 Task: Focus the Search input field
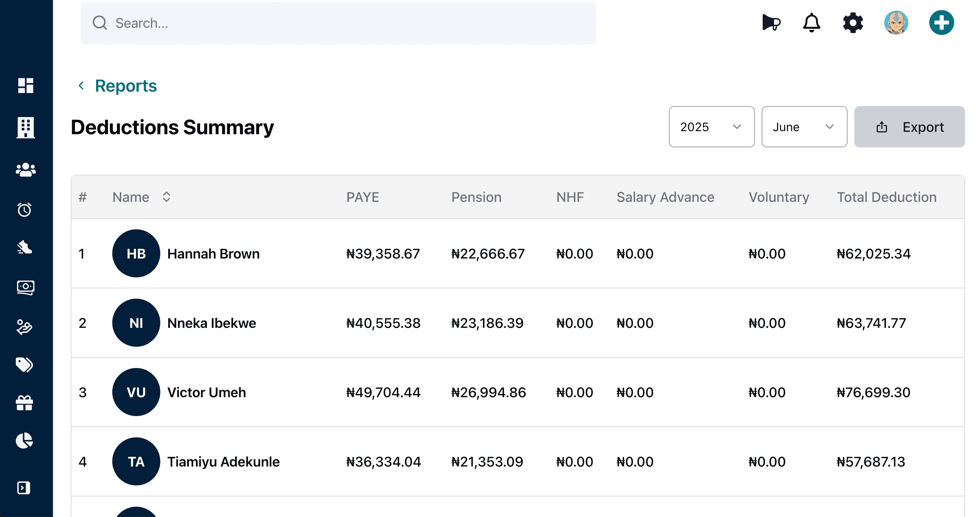click(338, 23)
